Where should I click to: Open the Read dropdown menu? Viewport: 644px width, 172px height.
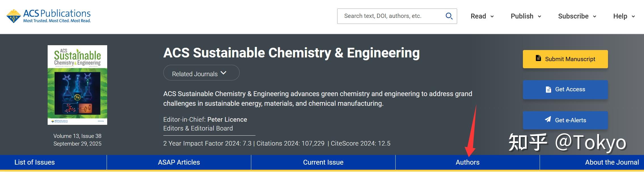pyautogui.click(x=482, y=16)
